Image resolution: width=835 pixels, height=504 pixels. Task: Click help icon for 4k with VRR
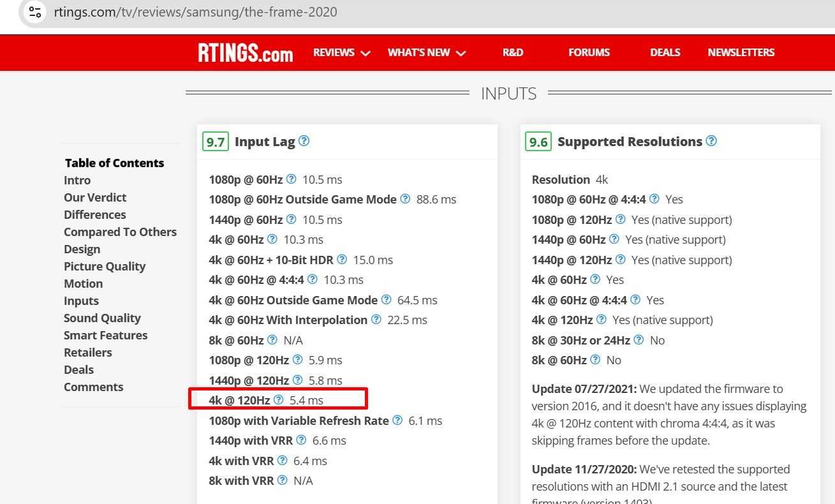pos(282,461)
